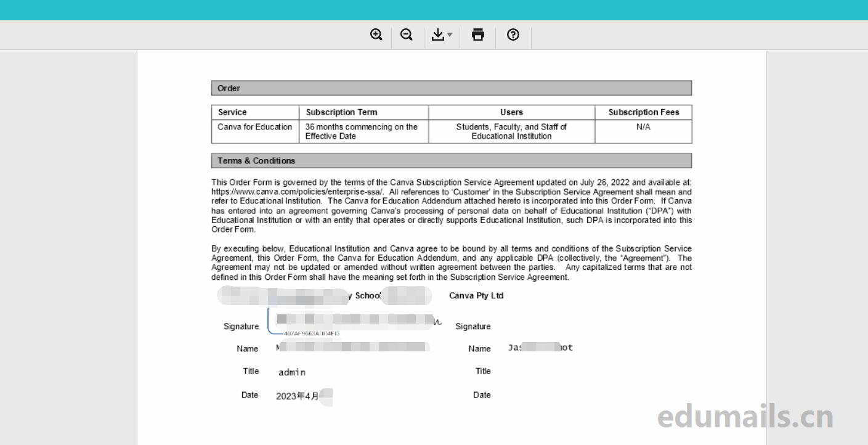Image resolution: width=868 pixels, height=445 pixels.
Task: Click the Order section header
Action: click(x=452, y=88)
